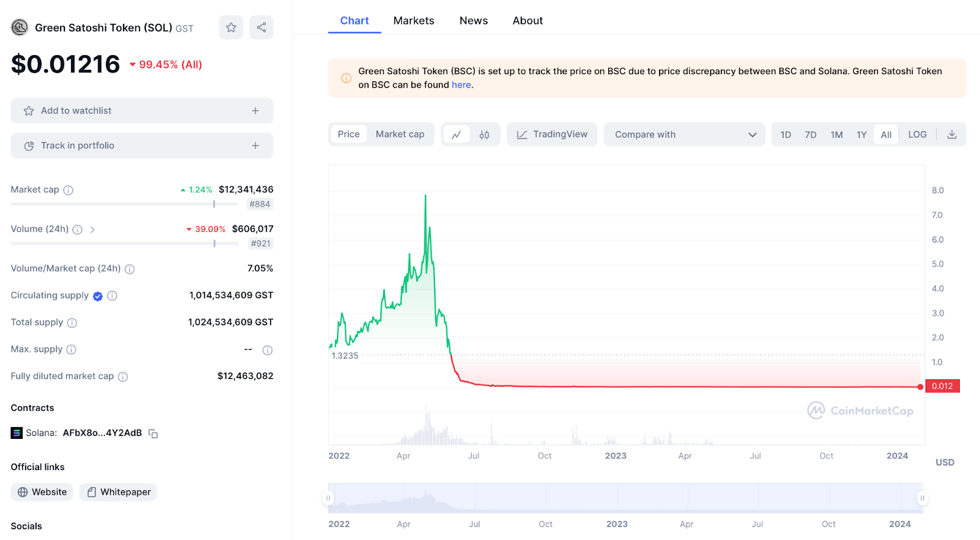Click the mini overview chart navigator

pyautogui.click(x=625, y=498)
